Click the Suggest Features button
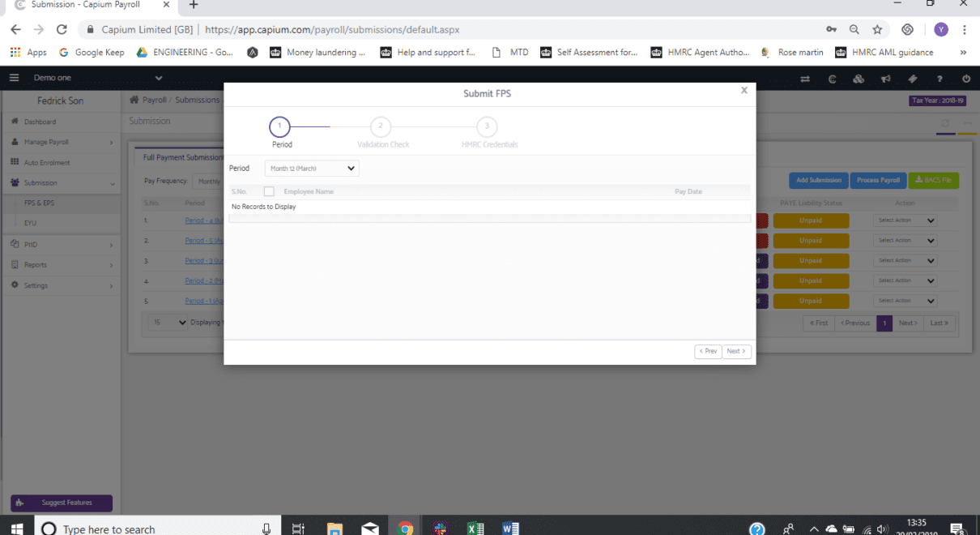The width and height of the screenshot is (980, 535). [62, 503]
